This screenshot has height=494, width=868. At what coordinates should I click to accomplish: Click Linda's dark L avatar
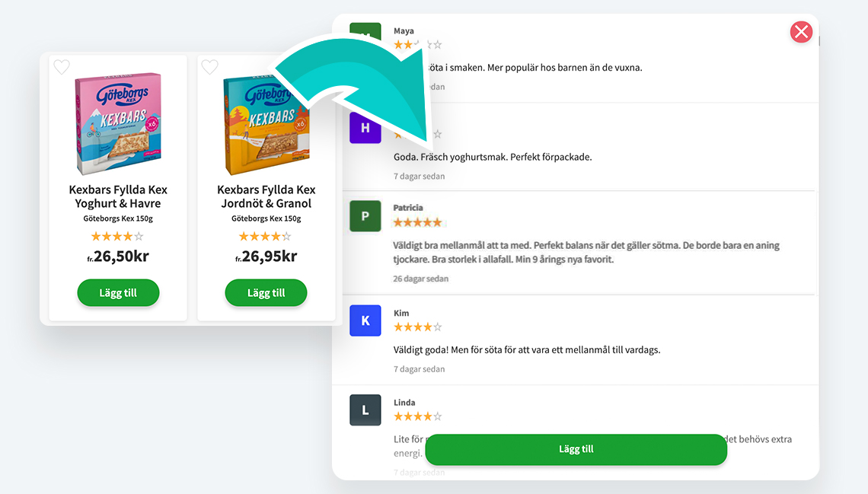pos(365,410)
